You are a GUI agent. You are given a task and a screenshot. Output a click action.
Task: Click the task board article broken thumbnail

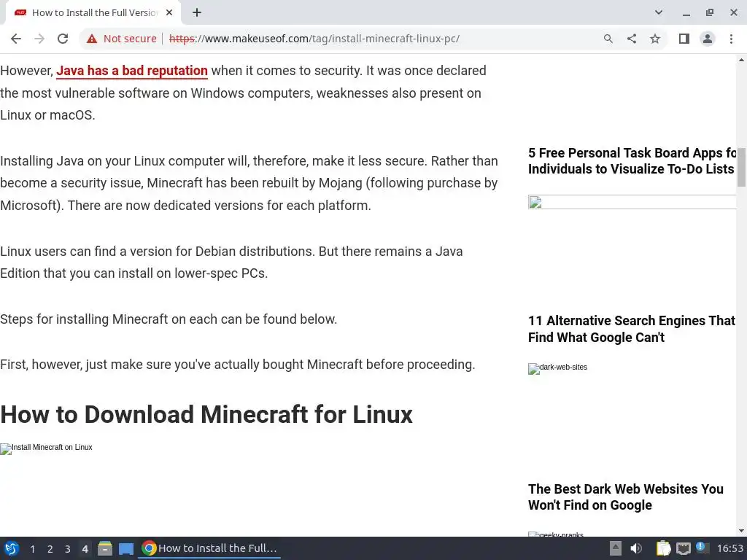[632, 202]
